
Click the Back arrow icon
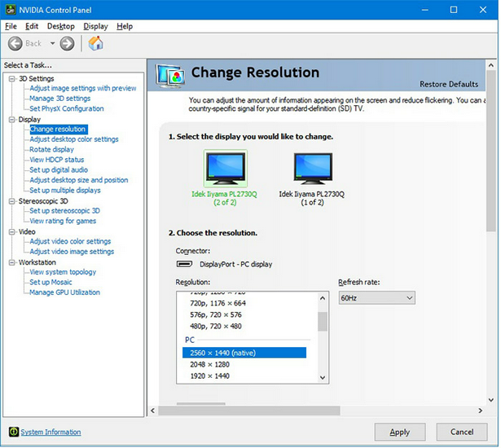pyautogui.click(x=15, y=43)
